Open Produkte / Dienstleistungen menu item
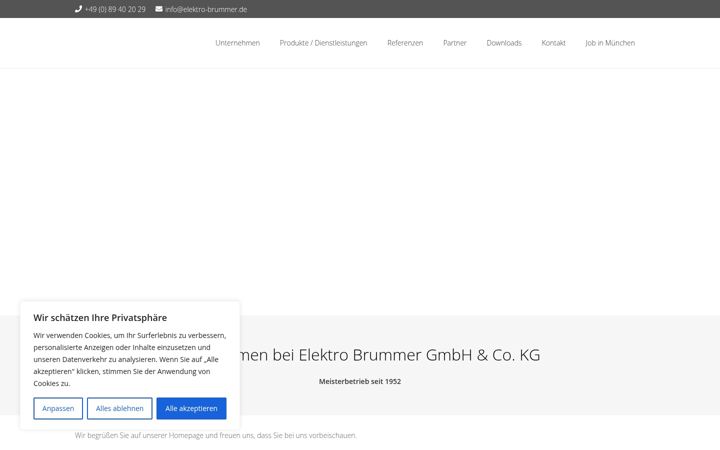 point(323,43)
